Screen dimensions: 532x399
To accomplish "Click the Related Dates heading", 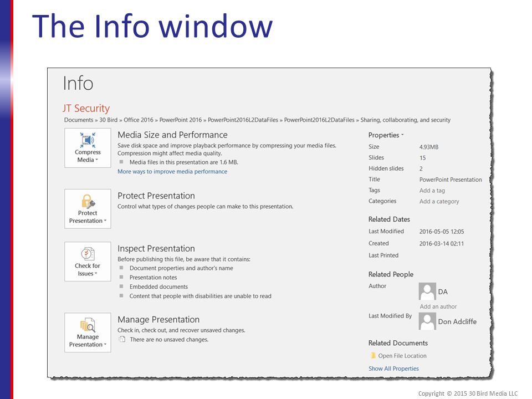I will (x=389, y=219).
